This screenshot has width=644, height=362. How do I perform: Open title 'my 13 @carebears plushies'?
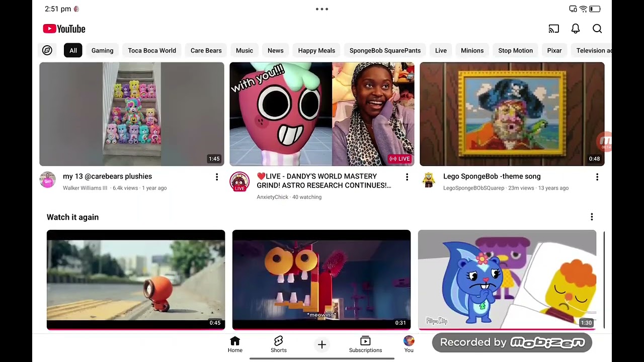[x=107, y=176]
